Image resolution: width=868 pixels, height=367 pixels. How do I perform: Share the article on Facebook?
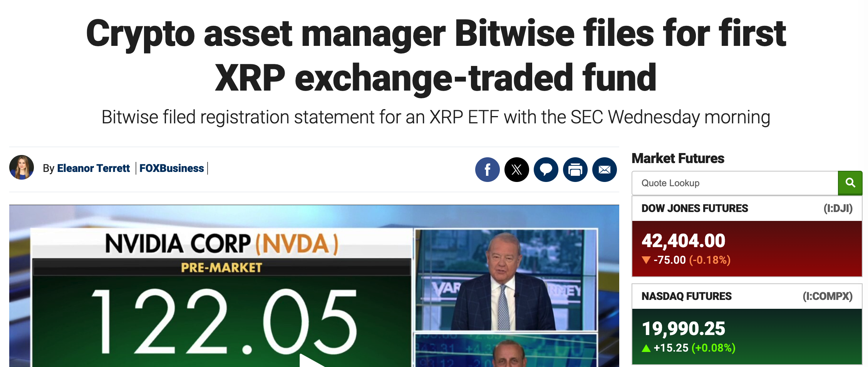pyautogui.click(x=488, y=170)
